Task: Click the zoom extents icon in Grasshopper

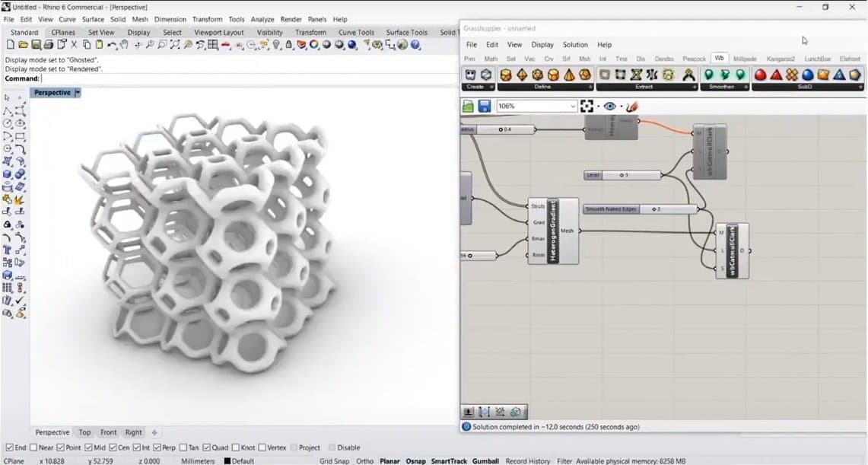Action: [587, 107]
